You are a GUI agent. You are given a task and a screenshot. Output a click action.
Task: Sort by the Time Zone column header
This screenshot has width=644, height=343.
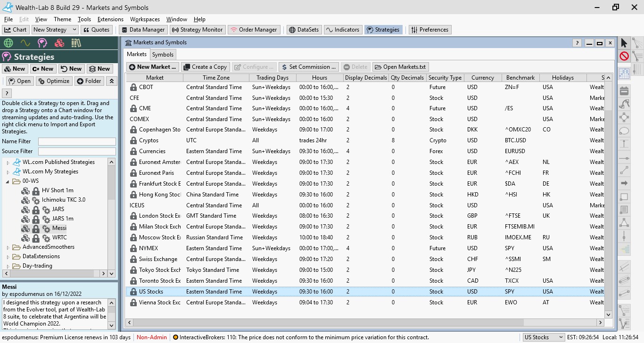click(x=216, y=78)
